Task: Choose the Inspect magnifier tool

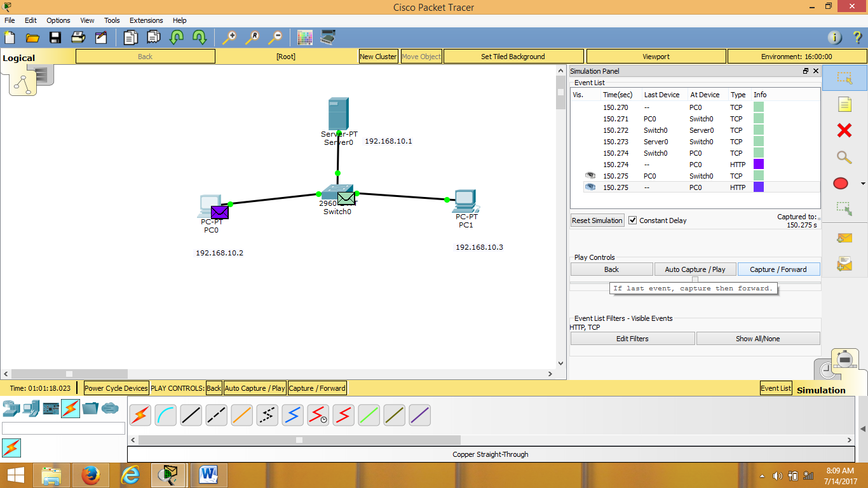Action: [x=844, y=157]
